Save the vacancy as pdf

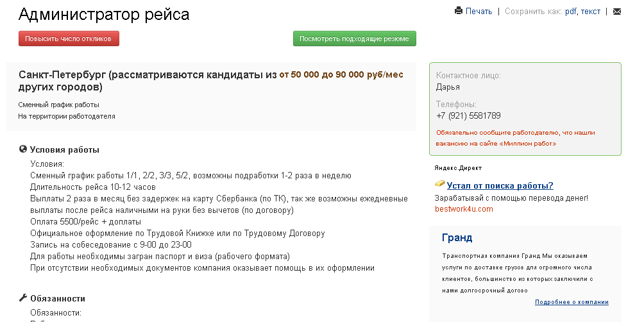(570, 12)
